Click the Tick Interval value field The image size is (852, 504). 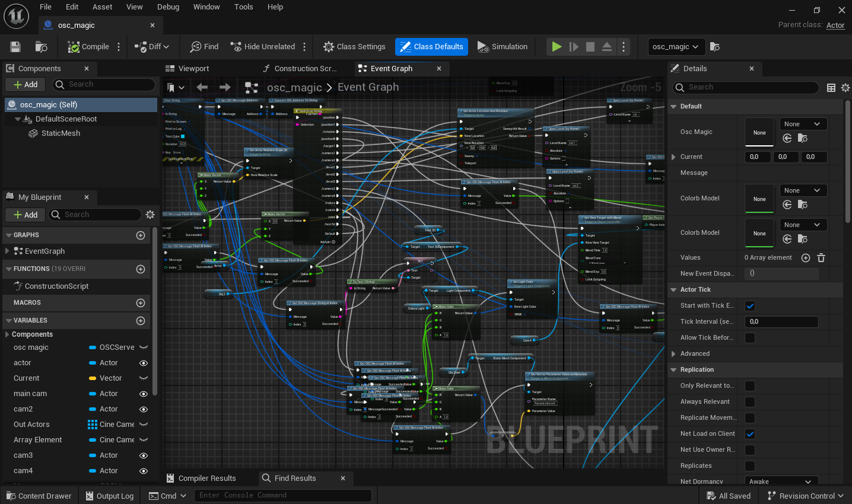click(781, 322)
